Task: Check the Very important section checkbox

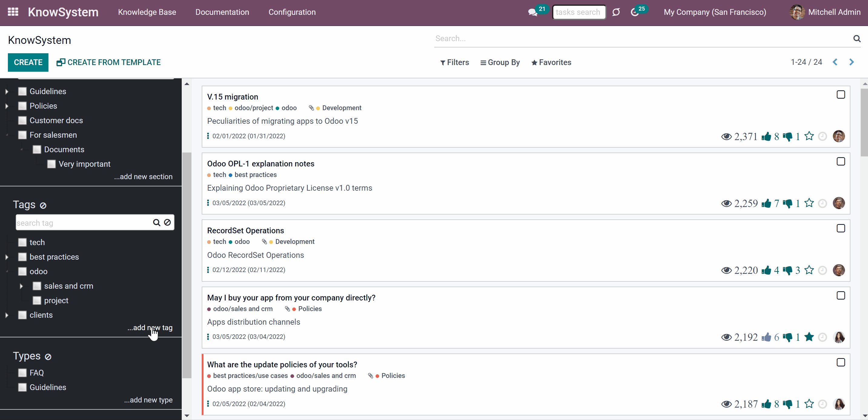Action: tap(51, 164)
